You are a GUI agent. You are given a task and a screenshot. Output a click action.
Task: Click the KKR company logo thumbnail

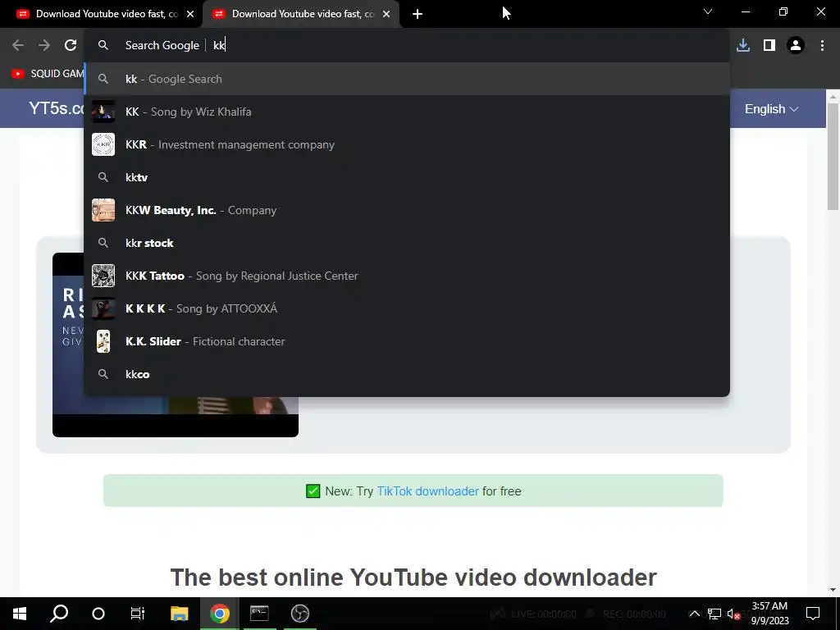tap(103, 144)
